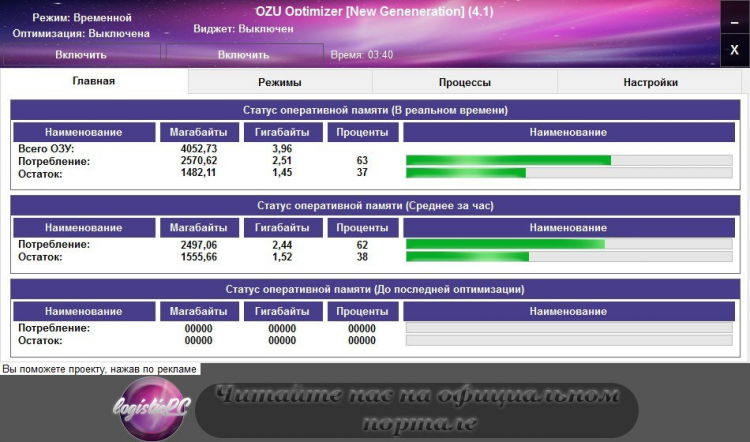Select the 1,45 gigabytes remaining value

tap(282, 173)
